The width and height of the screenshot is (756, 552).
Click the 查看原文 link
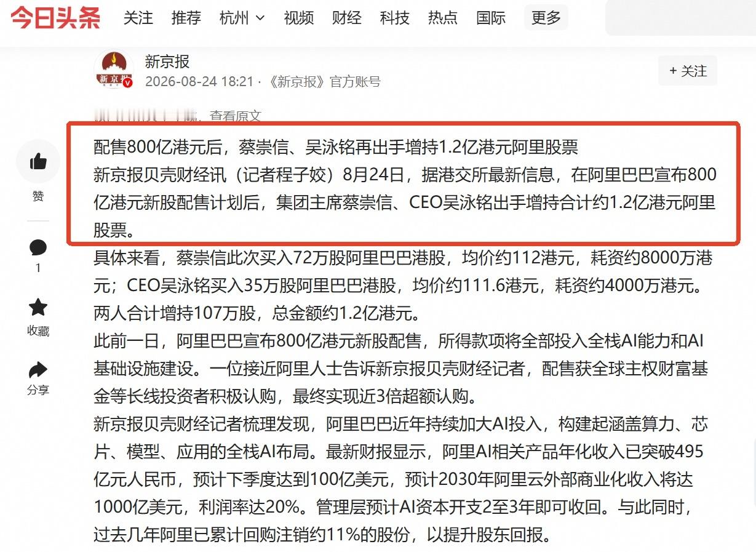(x=236, y=116)
